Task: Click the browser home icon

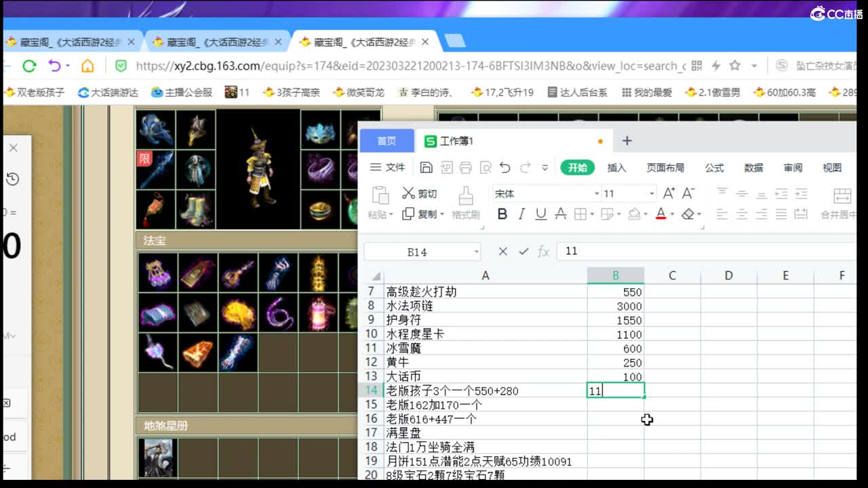Action: click(87, 66)
